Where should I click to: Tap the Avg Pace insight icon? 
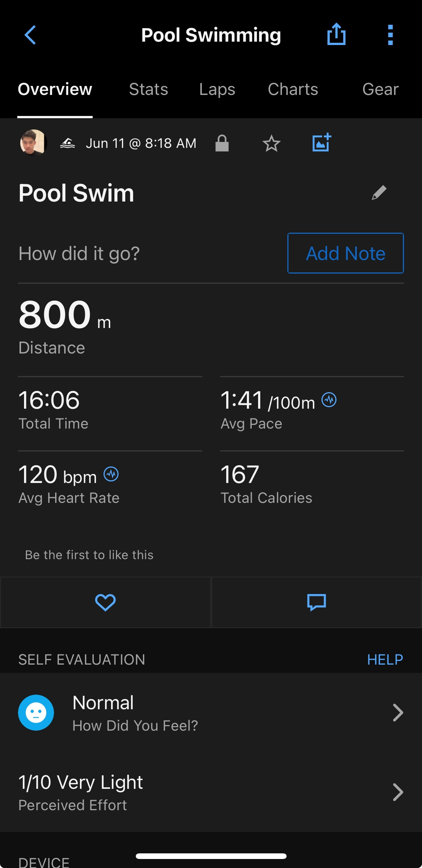coord(329,400)
